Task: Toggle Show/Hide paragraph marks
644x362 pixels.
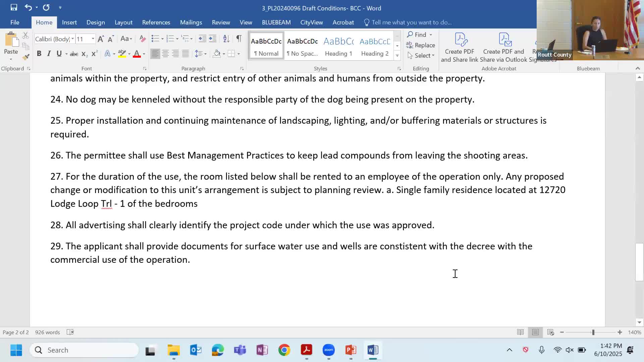Action: pos(239,39)
